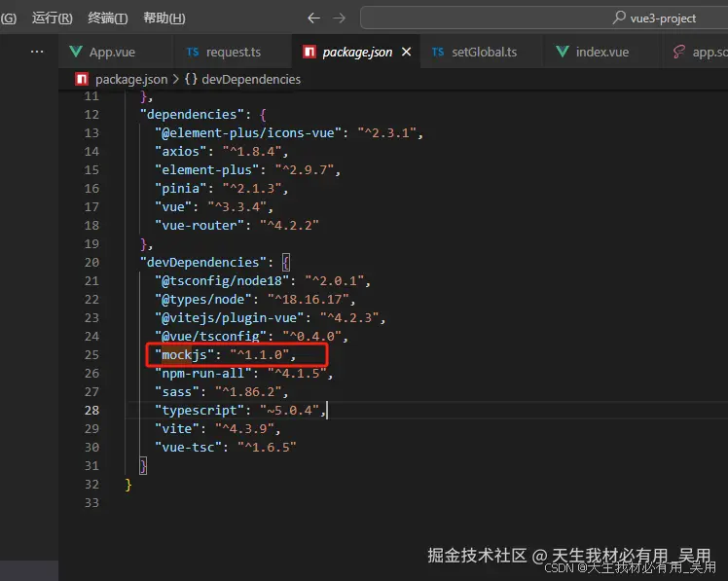The width and height of the screenshot is (728, 581).
Task: Click line number 28
Action: (91, 410)
